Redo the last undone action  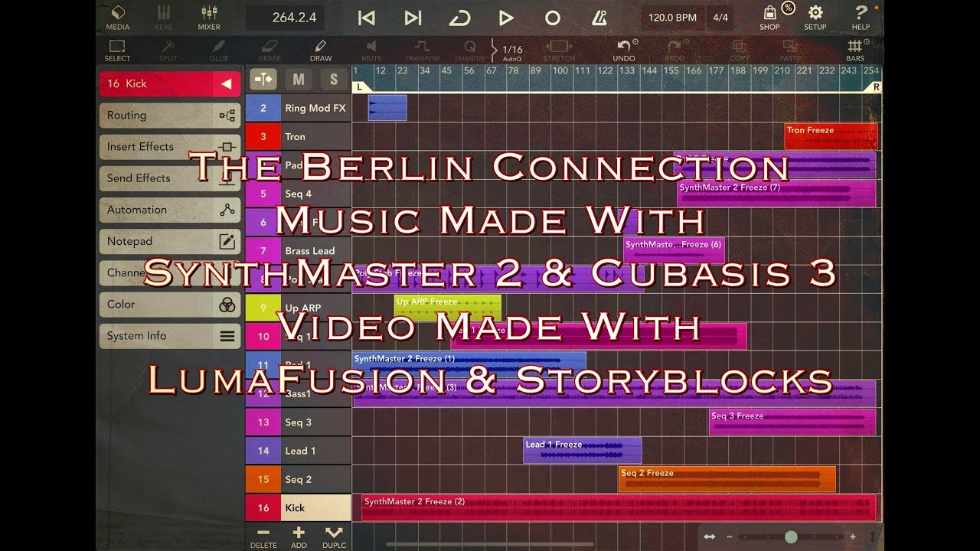tap(675, 51)
